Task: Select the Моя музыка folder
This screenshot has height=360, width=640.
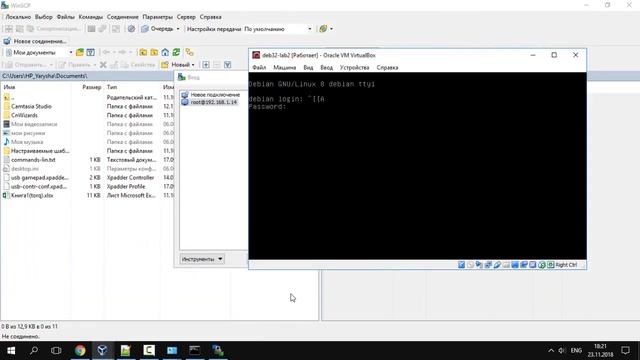Action: pyautogui.click(x=27, y=142)
